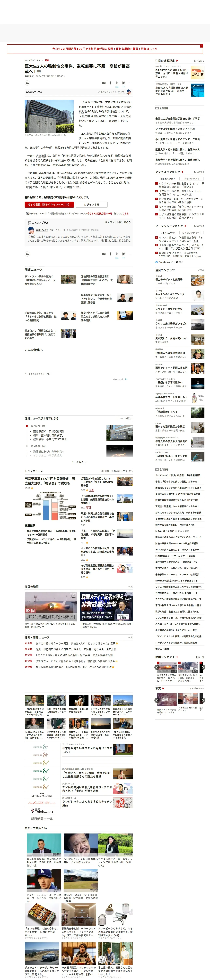This screenshot has width=210, height=980.
Task: Click the top mail share icon
Action: 104,83
